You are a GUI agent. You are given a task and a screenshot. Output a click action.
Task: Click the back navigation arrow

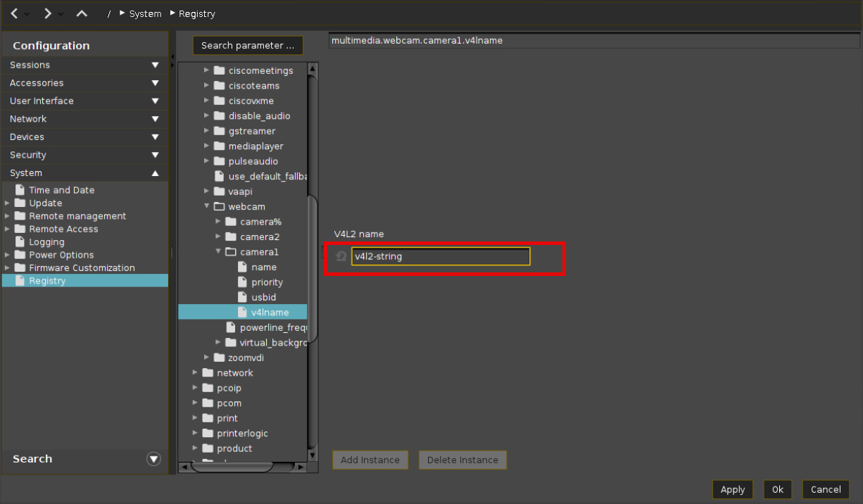(x=14, y=13)
